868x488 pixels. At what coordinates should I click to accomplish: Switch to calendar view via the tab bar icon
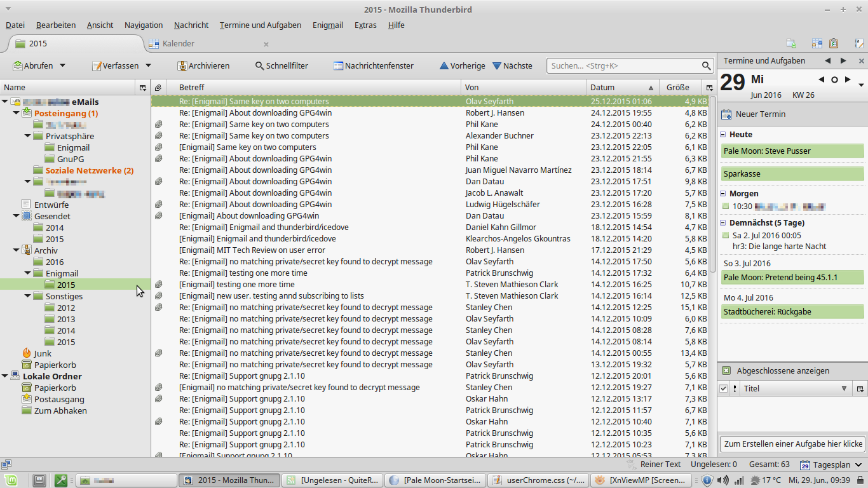click(x=817, y=43)
